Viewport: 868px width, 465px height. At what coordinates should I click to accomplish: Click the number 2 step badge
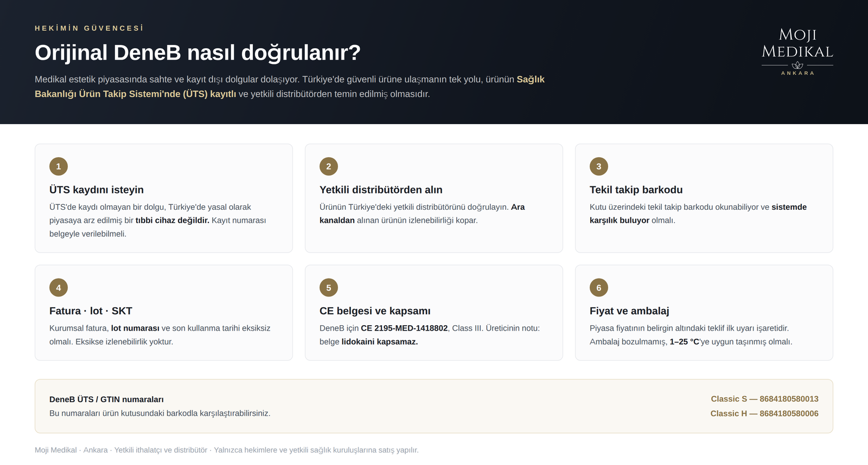[x=329, y=166]
